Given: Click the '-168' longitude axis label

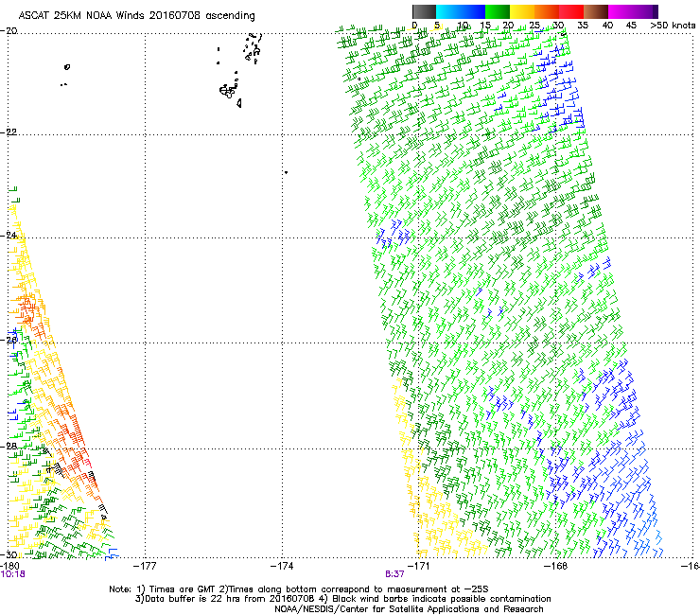Looking at the screenshot, I should [555, 566].
